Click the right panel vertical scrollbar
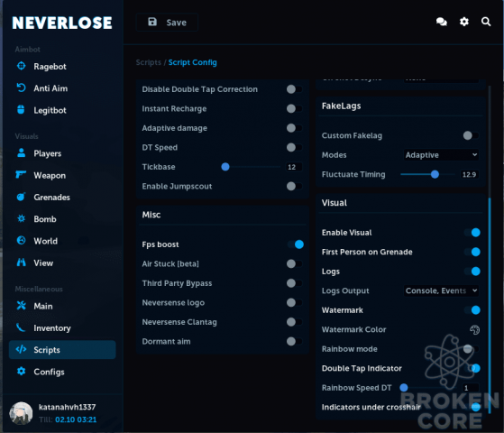 (x=490, y=306)
